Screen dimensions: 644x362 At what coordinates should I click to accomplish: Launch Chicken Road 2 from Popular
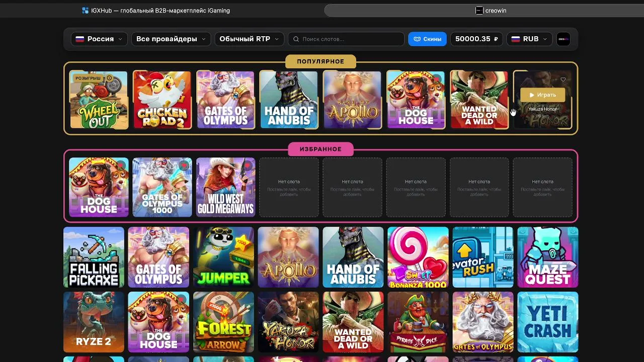coord(162,100)
